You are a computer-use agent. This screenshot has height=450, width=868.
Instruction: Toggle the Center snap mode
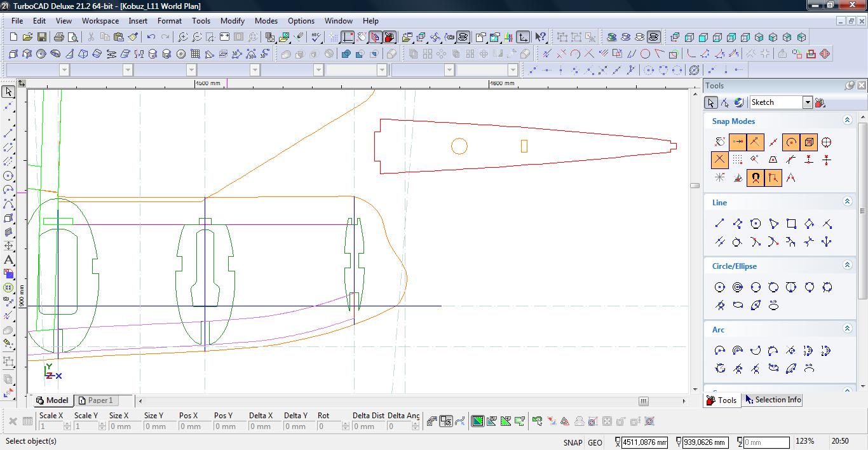point(791,142)
